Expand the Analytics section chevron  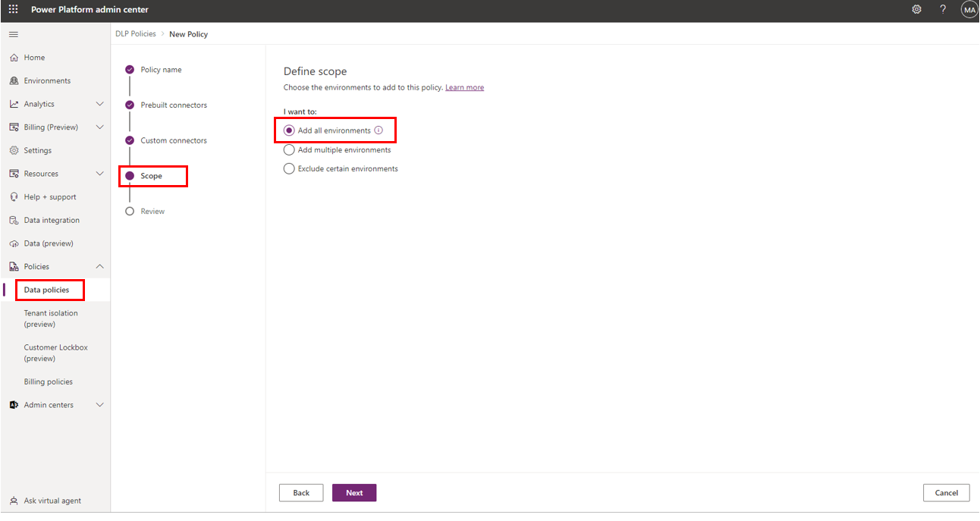(99, 104)
